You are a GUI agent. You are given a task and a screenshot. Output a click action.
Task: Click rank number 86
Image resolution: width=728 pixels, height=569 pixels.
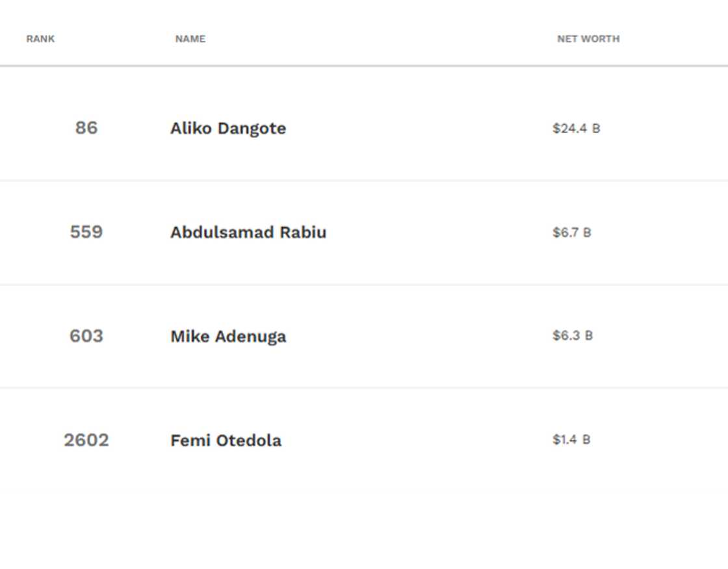[x=86, y=128]
